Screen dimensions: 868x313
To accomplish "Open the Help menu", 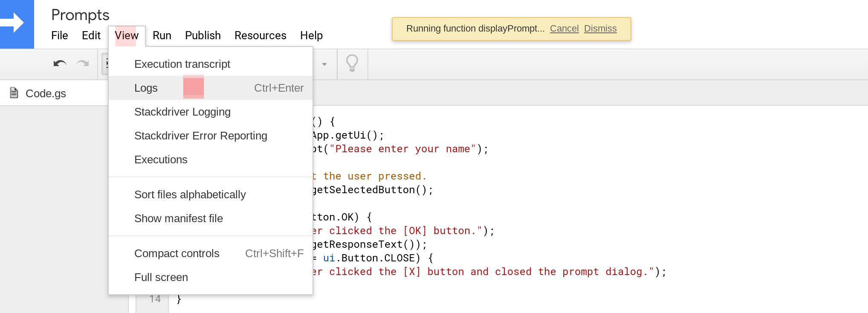I will 311,35.
